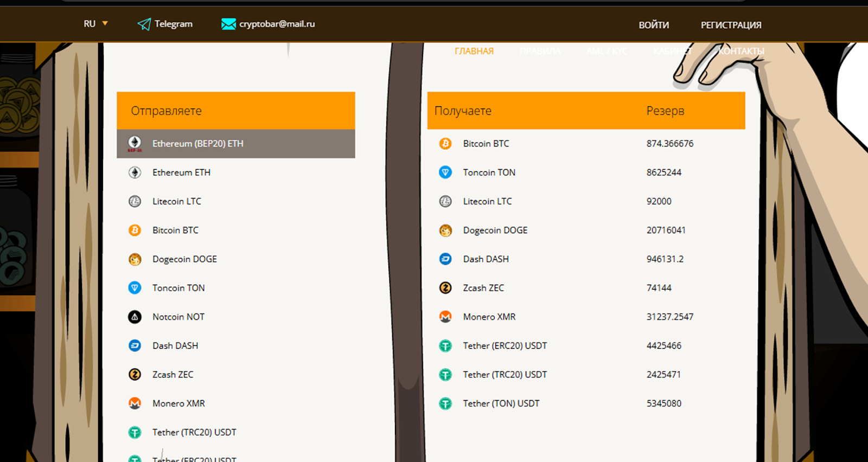Click the "Получаете" column header
Image resolution: width=868 pixels, height=462 pixels.
pyautogui.click(x=463, y=111)
